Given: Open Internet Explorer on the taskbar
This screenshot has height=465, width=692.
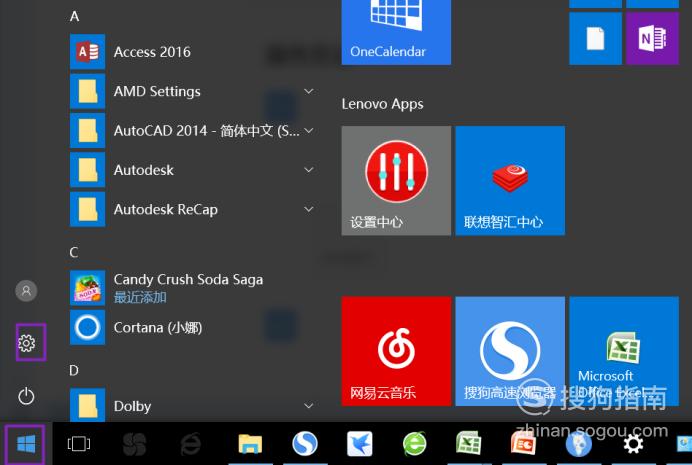Looking at the screenshot, I should tap(191, 444).
